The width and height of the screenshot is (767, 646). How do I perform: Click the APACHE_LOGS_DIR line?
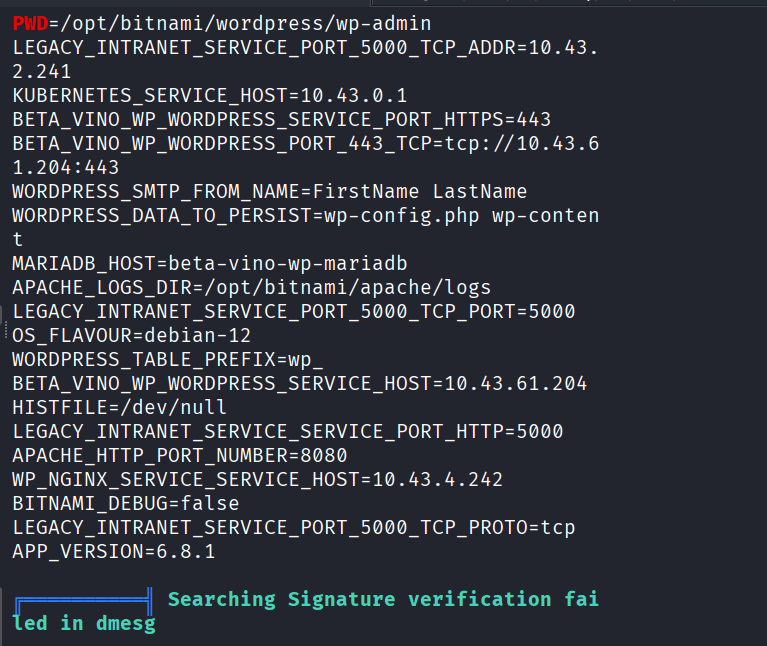tap(252, 288)
